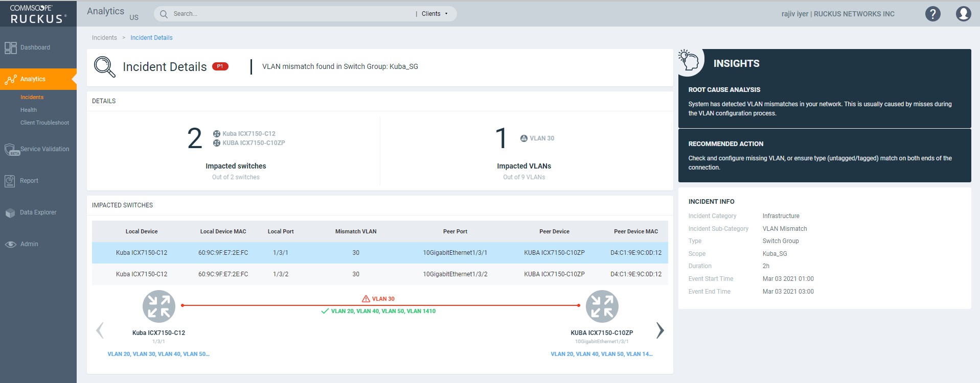Select the Analytics graph icon
Viewport: 980px width, 383px height.
(x=11, y=79)
